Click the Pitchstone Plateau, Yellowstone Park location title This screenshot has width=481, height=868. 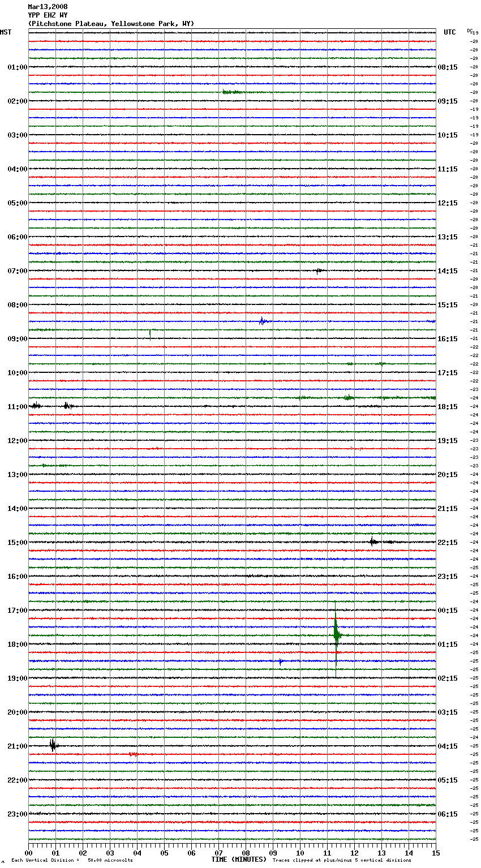111,24
